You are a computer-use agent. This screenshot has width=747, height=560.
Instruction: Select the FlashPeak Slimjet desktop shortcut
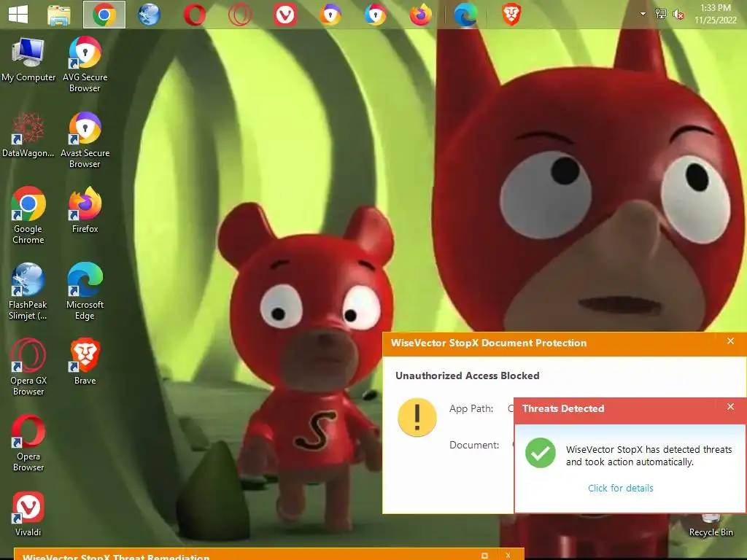tap(28, 292)
